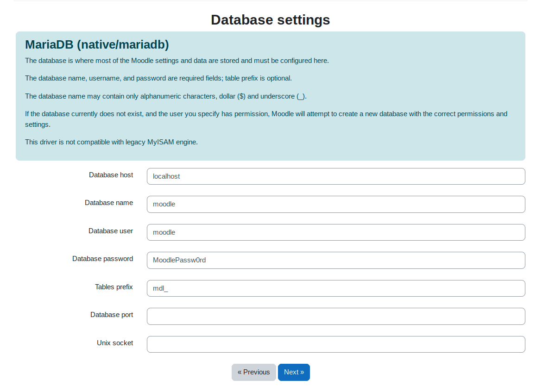Click the paragraph beginning 'If the database currently'
549x392 pixels.
coord(266,119)
